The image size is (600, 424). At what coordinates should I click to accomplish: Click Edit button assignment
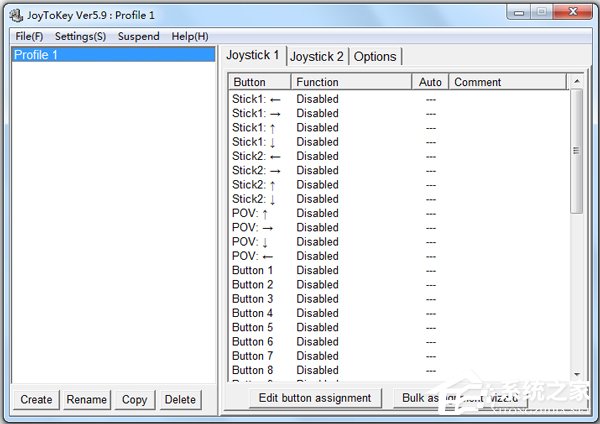(x=315, y=398)
